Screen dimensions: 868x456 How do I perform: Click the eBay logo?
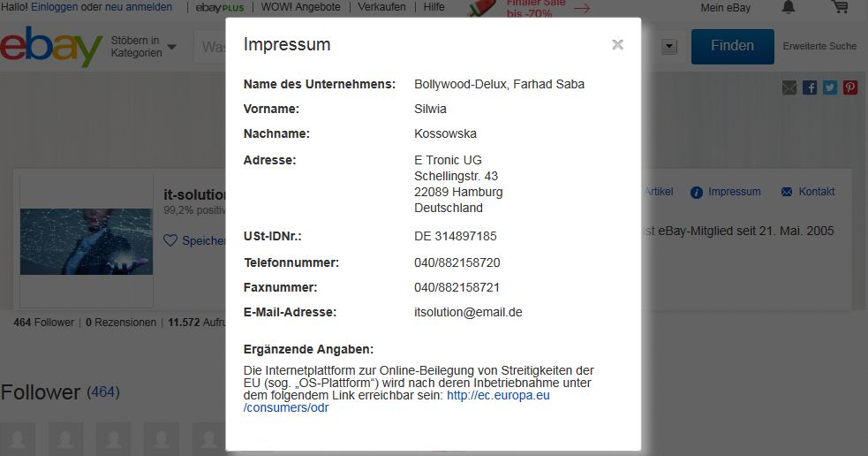(51, 47)
